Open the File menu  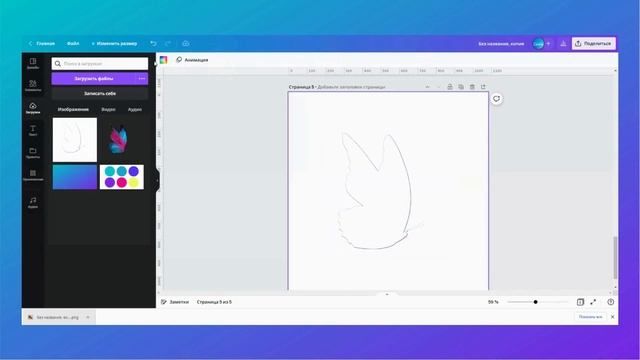point(73,43)
